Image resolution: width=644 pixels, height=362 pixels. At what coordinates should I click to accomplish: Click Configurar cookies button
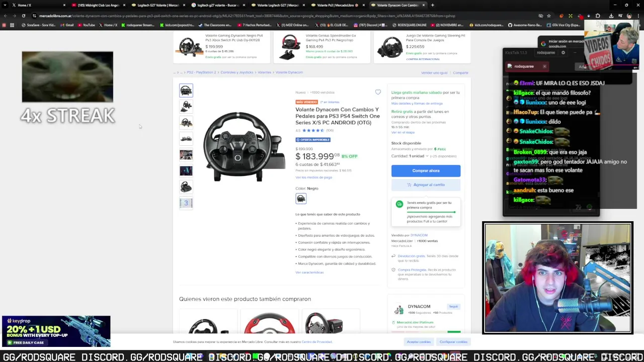click(453, 342)
